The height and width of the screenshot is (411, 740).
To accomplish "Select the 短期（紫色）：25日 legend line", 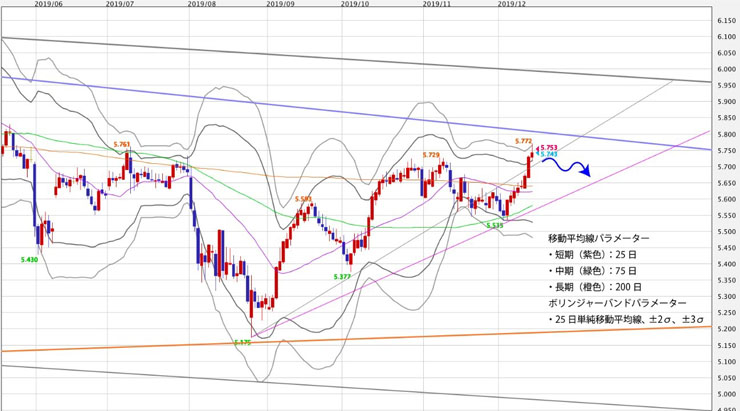I will point(593,255).
